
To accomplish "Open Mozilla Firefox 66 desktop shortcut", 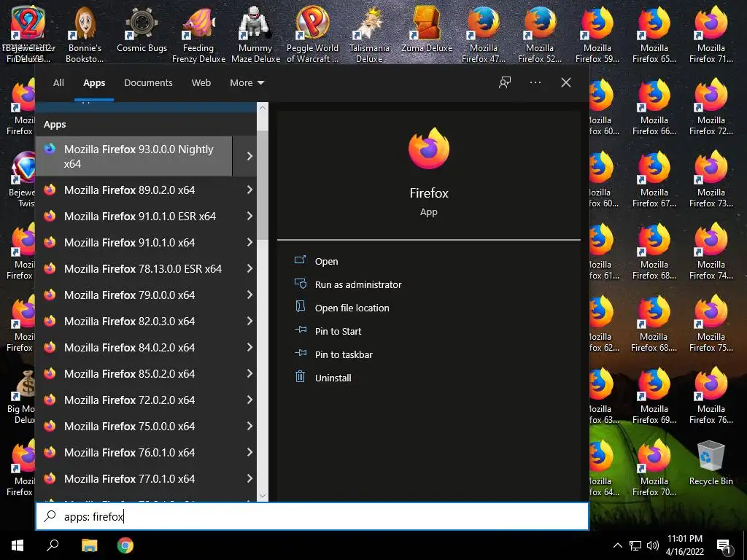I will (x=654, y=106).
